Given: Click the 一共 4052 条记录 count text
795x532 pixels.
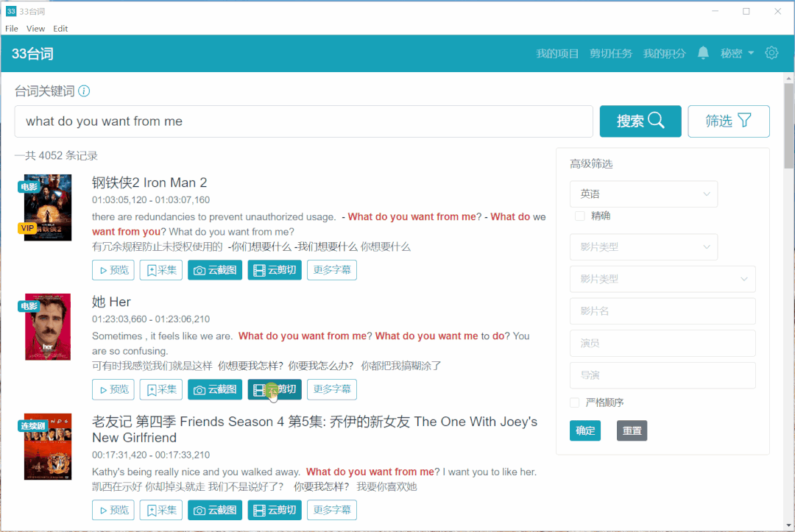Looking at the screenshot, I should pyautogui.click(x=56, y=155).
